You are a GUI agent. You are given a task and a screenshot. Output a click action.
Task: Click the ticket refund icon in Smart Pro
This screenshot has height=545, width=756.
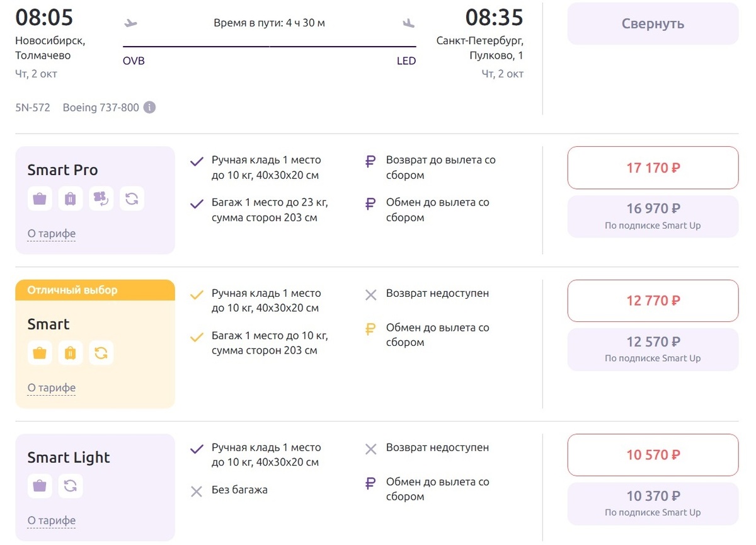(x=101, y=198)
